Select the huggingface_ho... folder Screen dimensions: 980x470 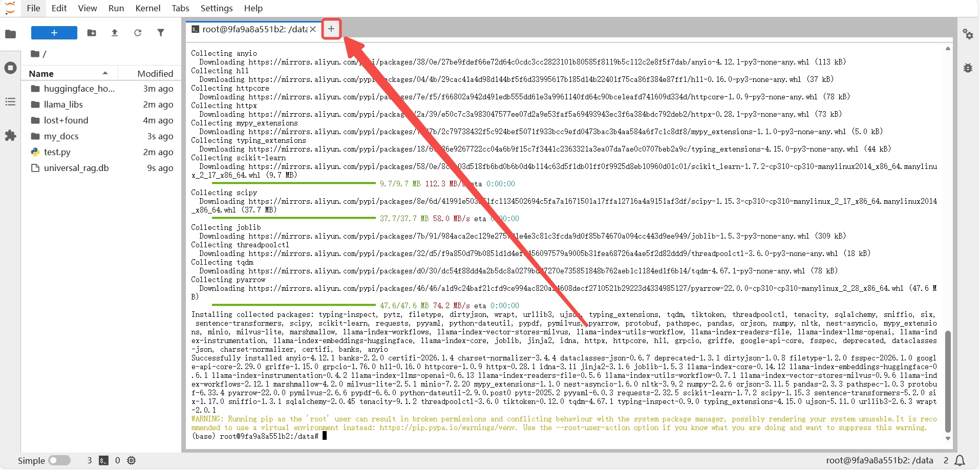[x=101, y=89]
